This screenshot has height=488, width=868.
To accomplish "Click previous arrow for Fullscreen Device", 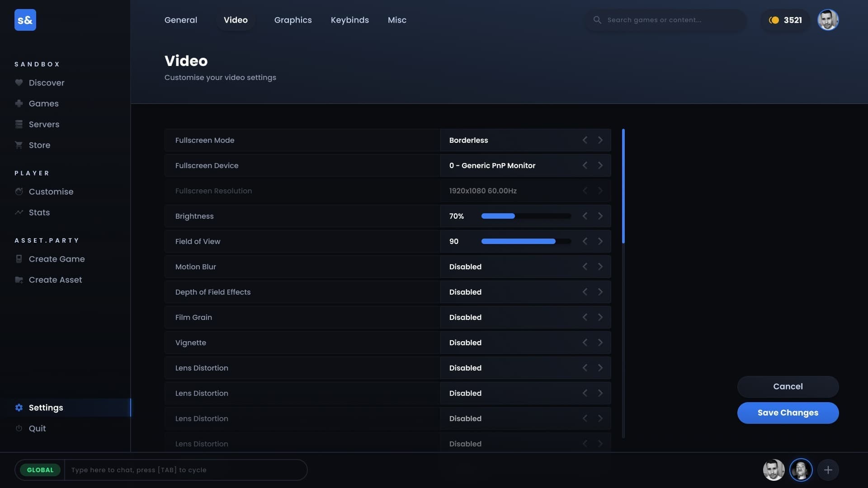I will click(x=585, y=165).
